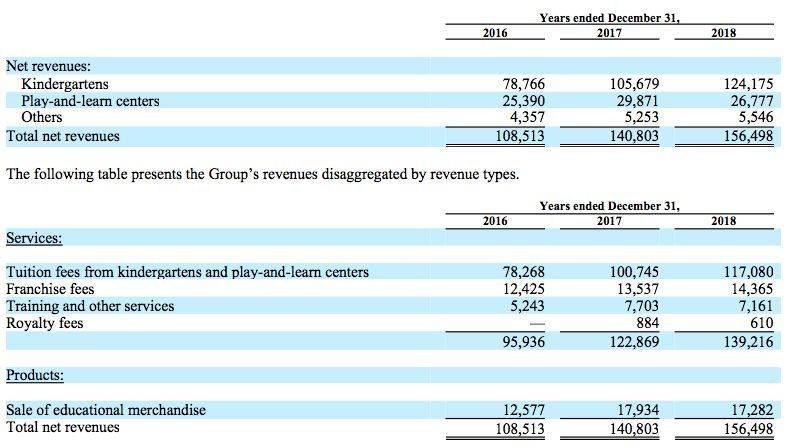Select 2016 column header above Net revenues
This screenshot has width=788, height=448.
495,33
